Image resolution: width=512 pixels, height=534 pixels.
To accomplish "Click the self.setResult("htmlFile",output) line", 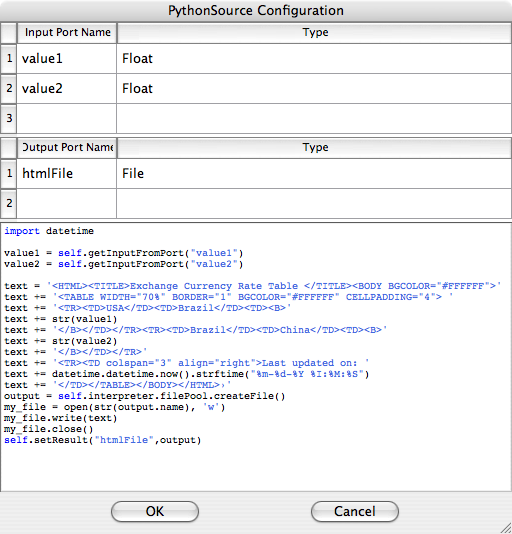I will (103, 440).
